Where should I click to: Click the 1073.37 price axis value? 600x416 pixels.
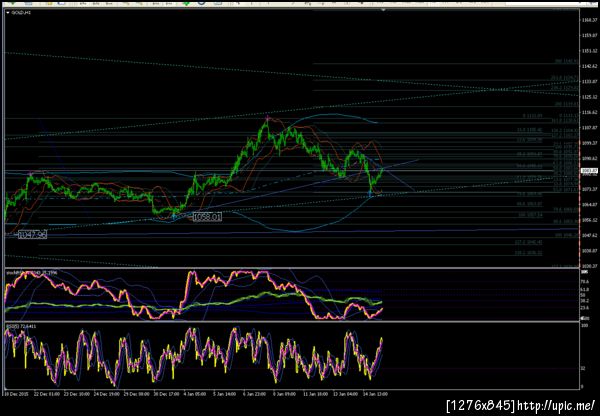590,189
